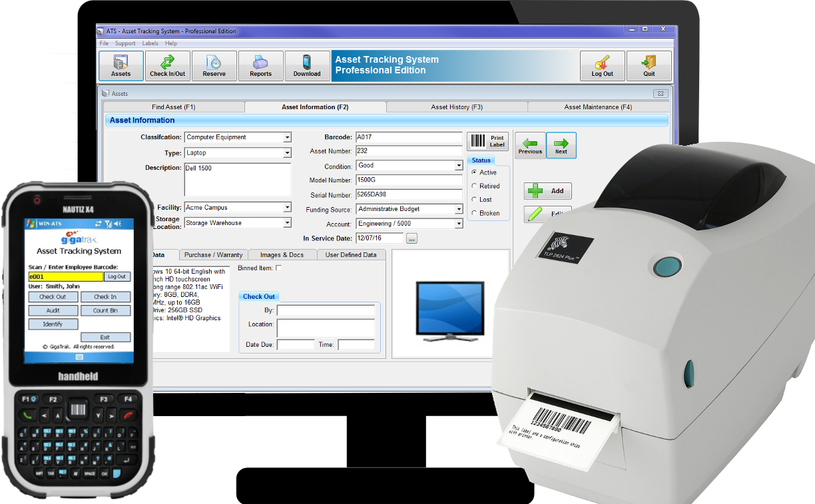This screenshot has width=815, height=504.
Task: Open the Account dropdown showing Engineering / 5000
Action: tap(459, 224)
